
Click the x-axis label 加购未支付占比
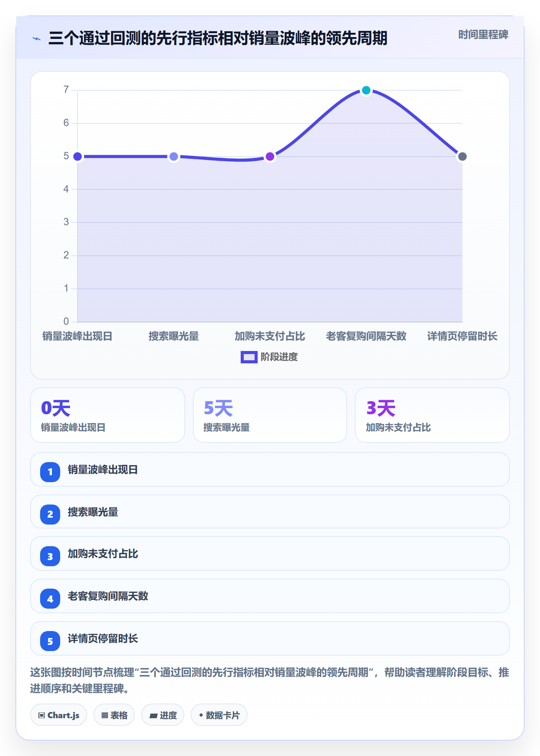coord(270,336)
